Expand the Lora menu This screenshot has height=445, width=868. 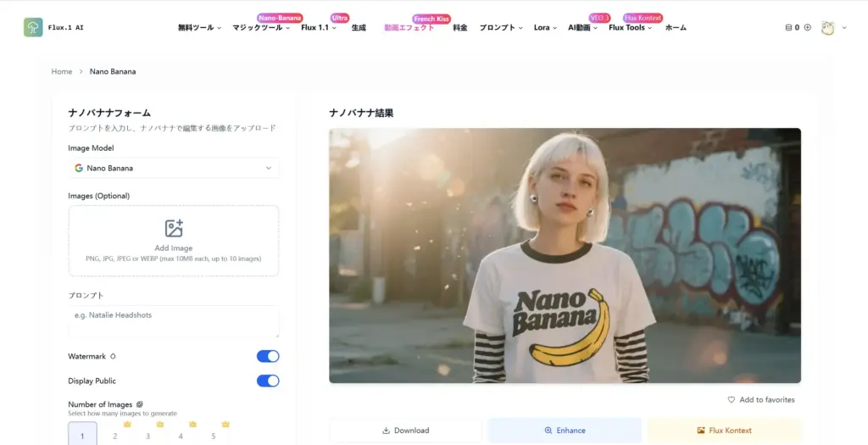[x=545, y=28]
